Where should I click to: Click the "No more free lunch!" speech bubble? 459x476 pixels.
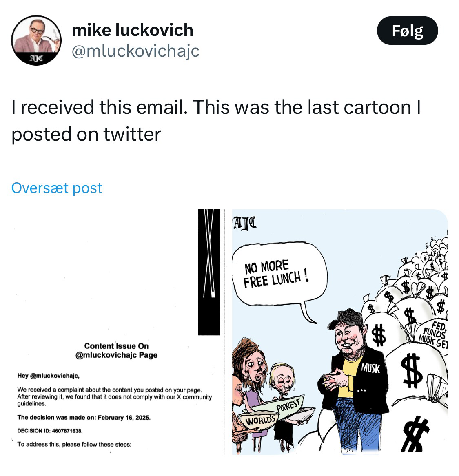pos(280,275)
